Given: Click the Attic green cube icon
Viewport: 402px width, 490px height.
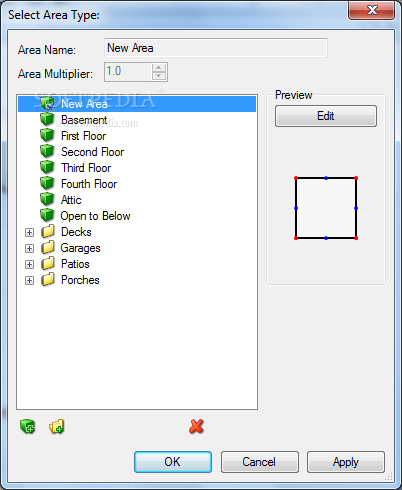Looking at the screenshot, I should pos(47,199).
